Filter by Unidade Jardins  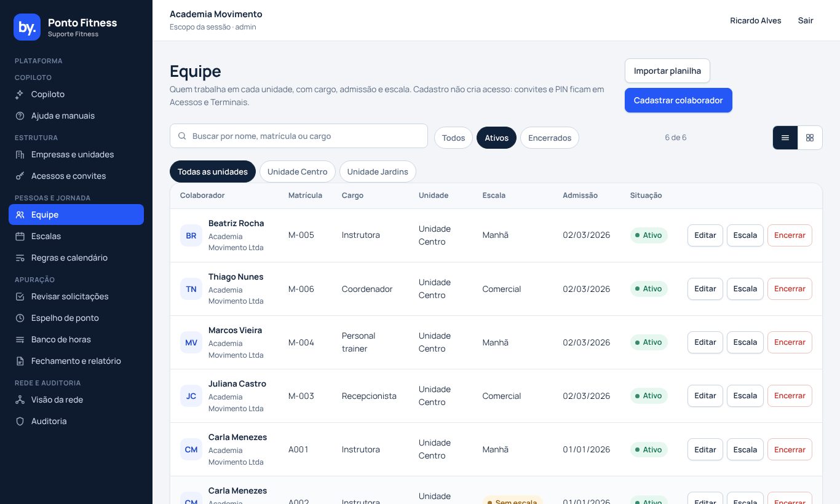pyautogui.click(x=378, y=171)
